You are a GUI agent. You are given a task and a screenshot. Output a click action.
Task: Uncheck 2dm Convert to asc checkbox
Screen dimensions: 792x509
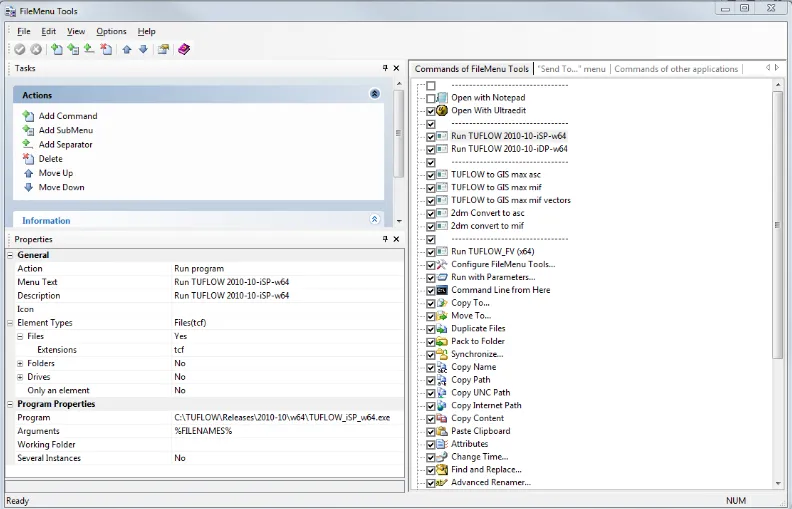(431, 214)
